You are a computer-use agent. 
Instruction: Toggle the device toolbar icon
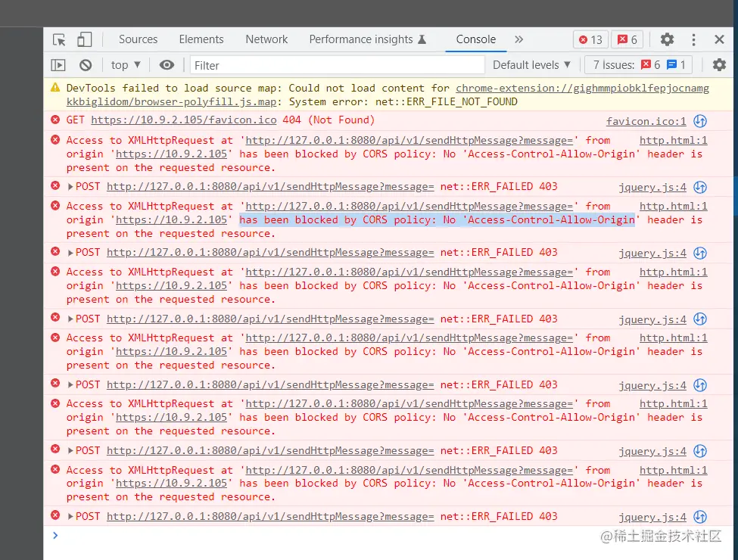tap(84, 39)
